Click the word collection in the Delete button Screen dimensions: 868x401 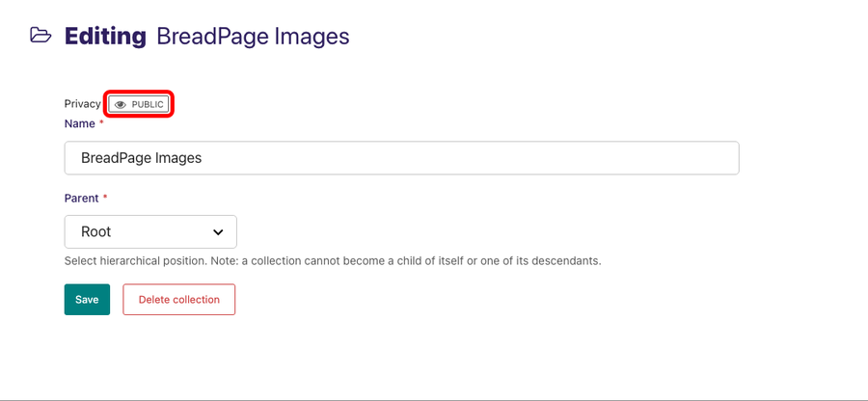(x=196, y=299)
